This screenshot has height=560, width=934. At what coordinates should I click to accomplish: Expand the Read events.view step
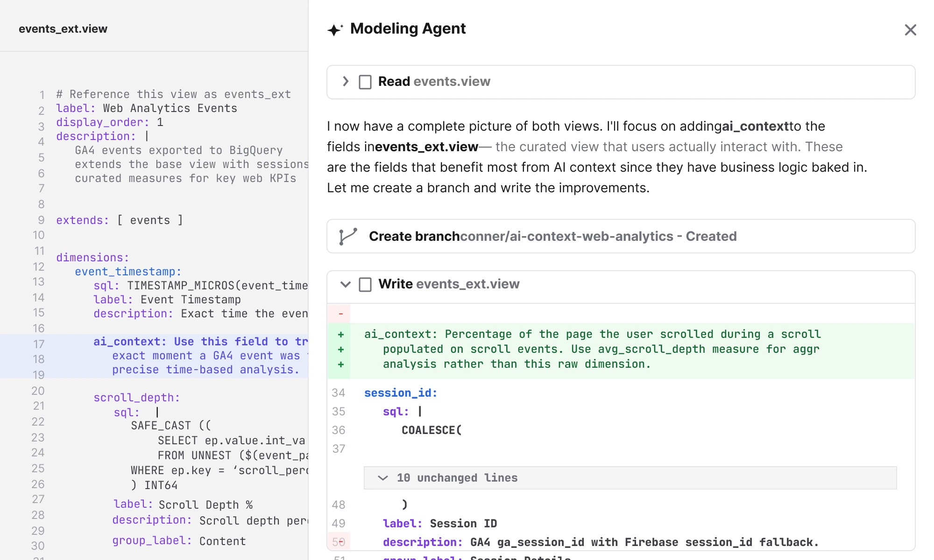pyautogui.click(x=346, y=81)
